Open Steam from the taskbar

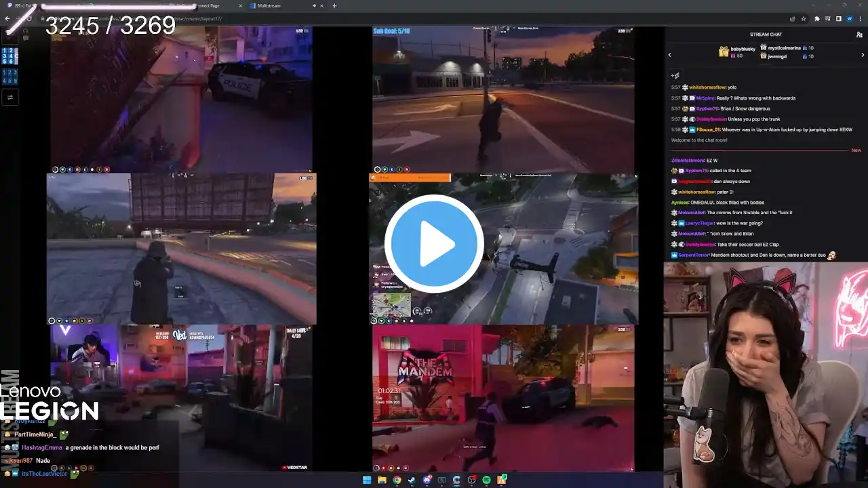412,481
